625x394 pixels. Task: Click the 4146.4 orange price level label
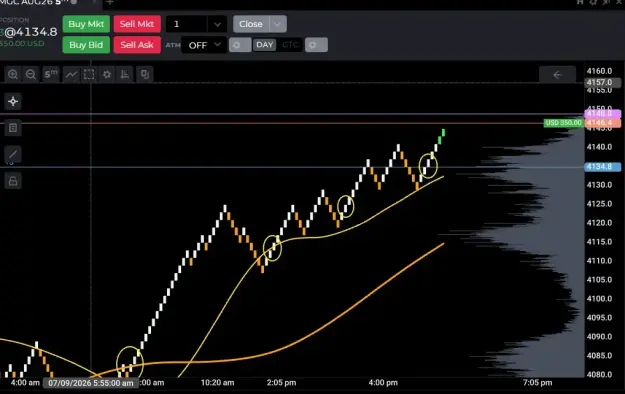603,123
